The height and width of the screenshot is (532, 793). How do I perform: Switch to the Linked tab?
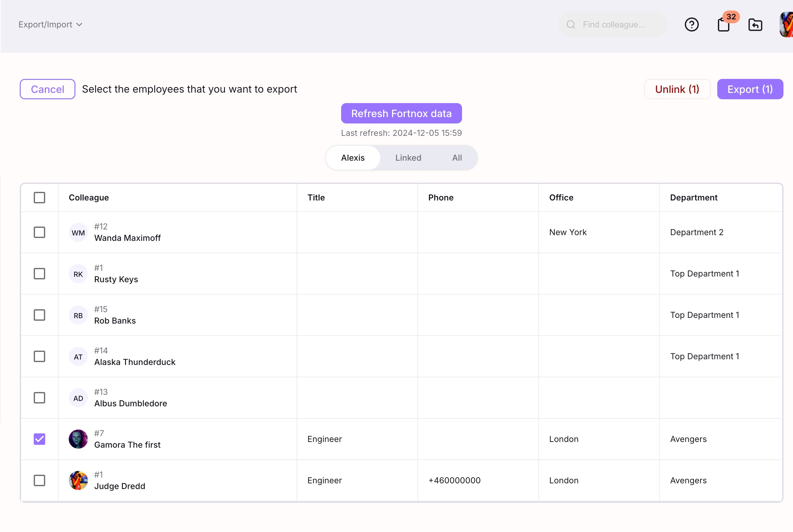408,158
